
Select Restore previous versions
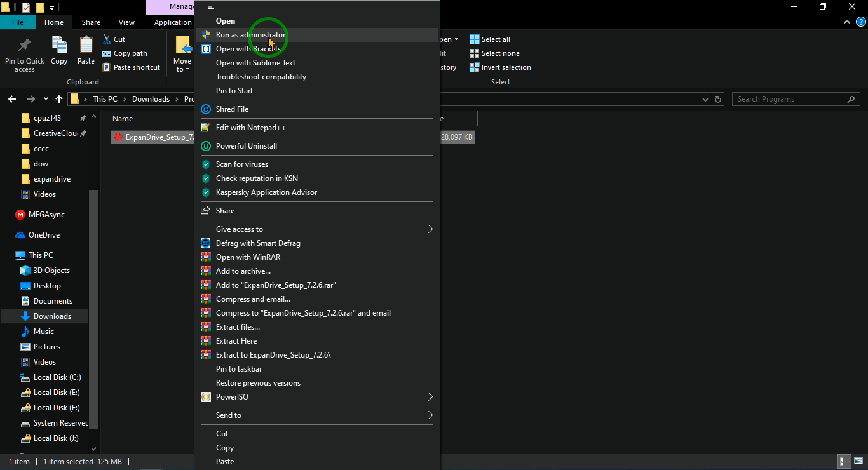click(316, 383)
